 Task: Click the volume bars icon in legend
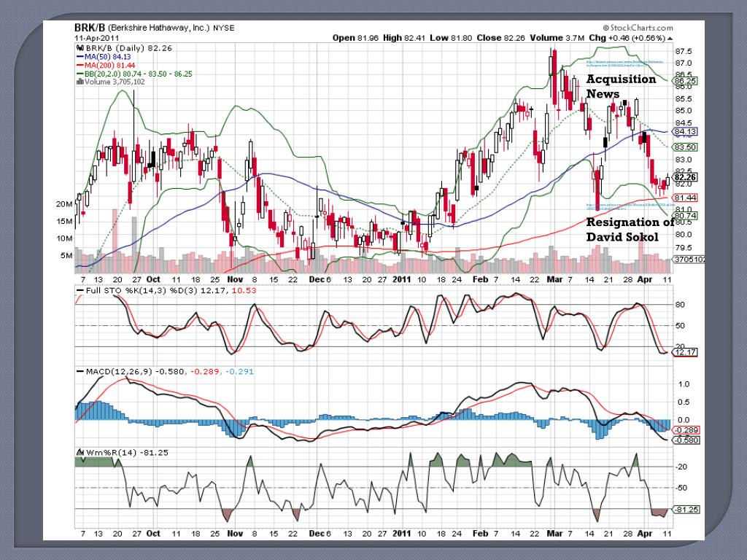pos(80,82)
